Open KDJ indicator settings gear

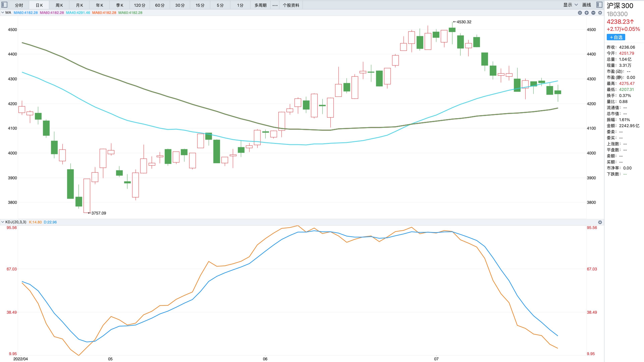tap(600, 222)
